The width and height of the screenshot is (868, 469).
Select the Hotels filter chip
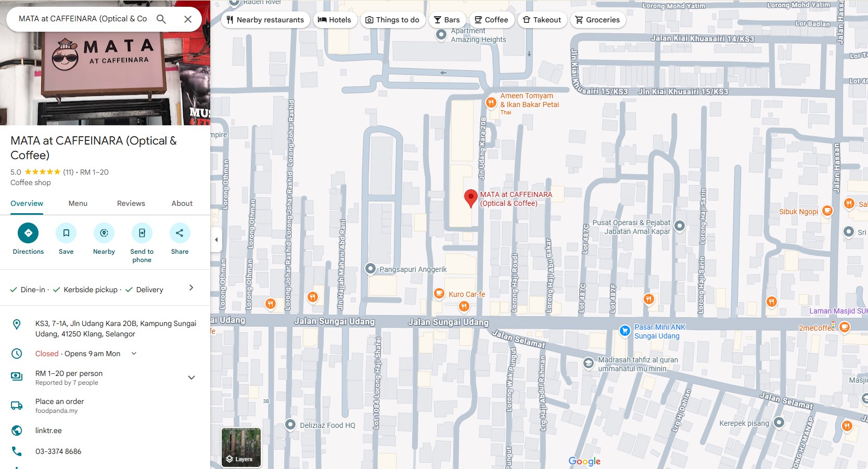click(335, 19)
